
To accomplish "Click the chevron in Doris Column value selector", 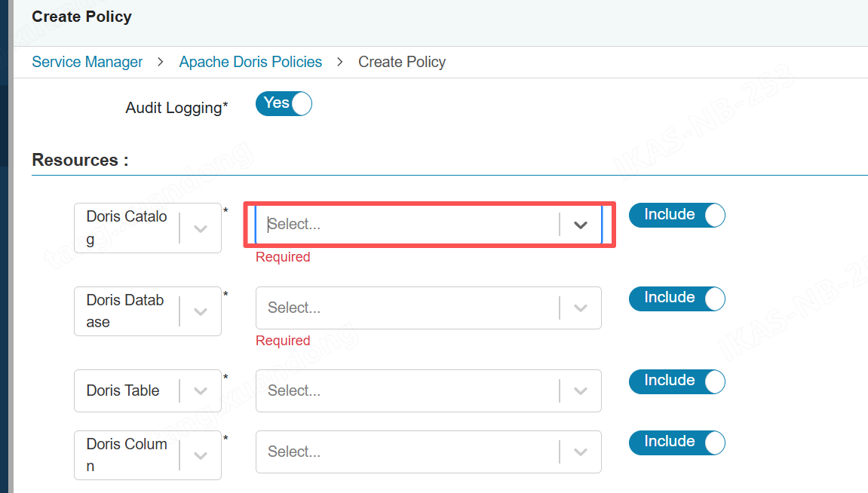I will coord(580,452).
